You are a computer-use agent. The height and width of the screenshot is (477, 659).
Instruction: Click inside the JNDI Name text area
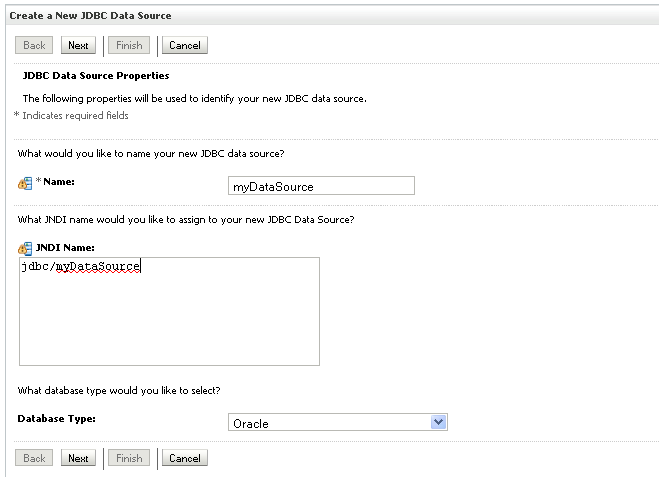coord(169,311)
